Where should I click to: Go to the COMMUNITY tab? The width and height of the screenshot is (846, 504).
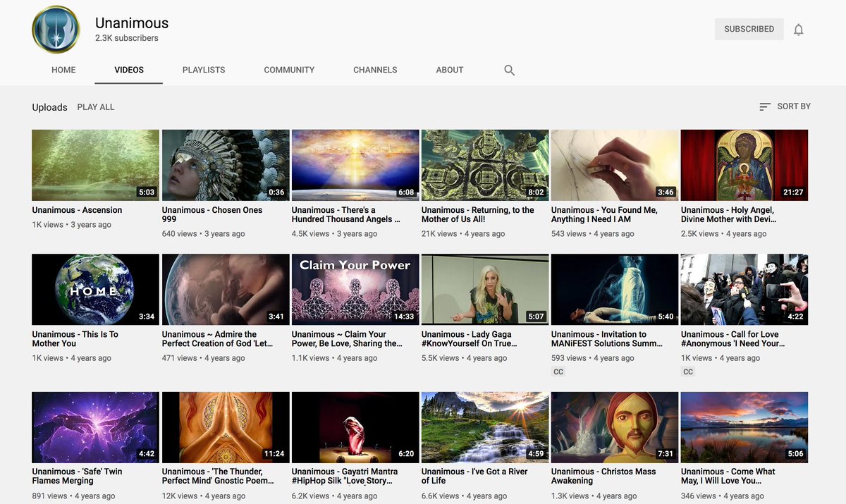289,70
